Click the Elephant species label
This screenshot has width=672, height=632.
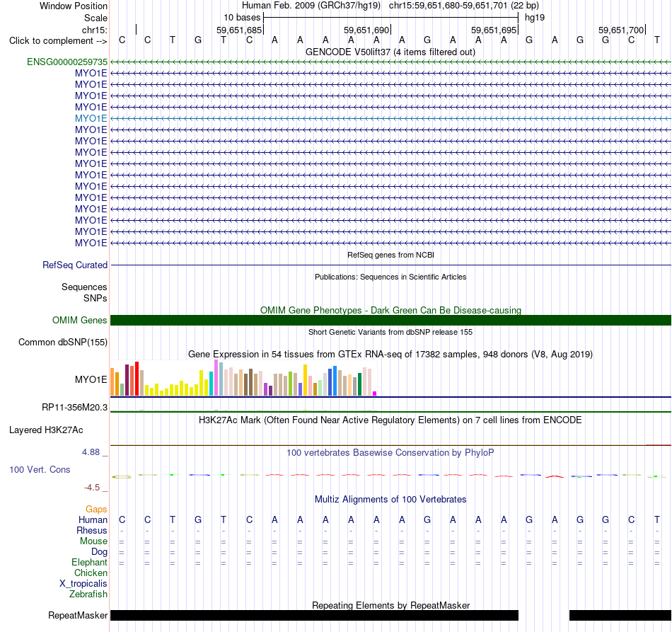[89, 562]
